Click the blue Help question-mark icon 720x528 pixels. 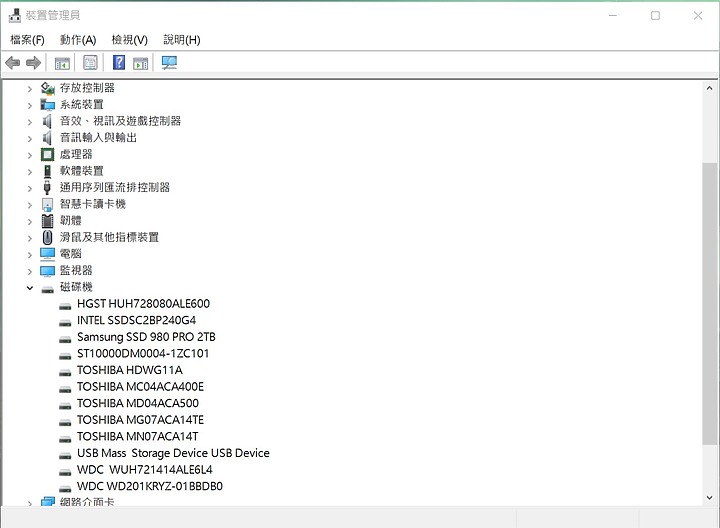tap(119, 62)
